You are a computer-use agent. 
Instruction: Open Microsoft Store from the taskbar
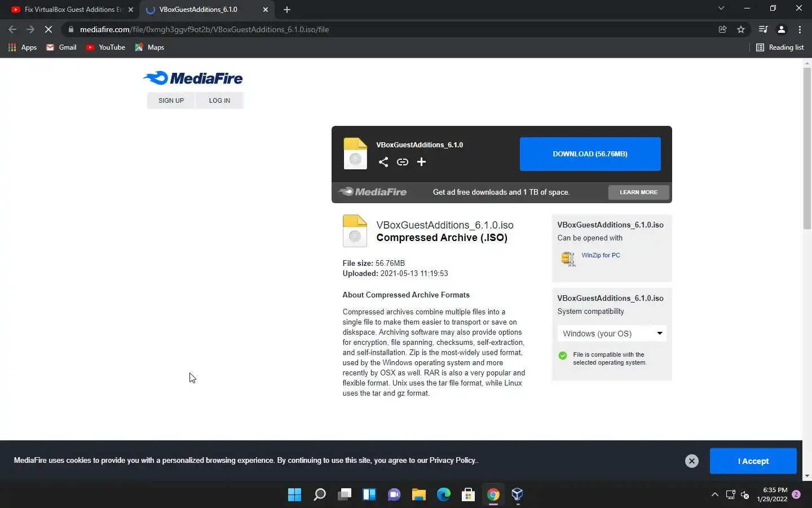click(468, 495)
